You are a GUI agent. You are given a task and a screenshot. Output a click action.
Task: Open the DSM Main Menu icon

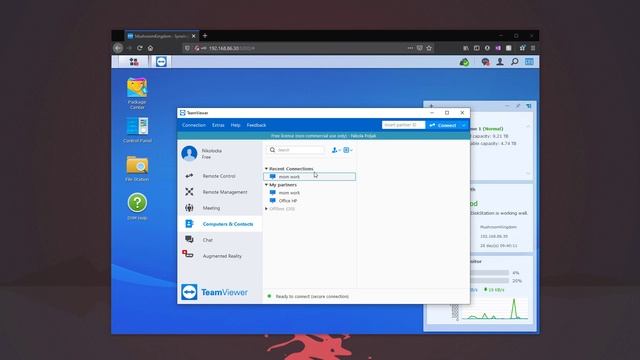point(133,62)
